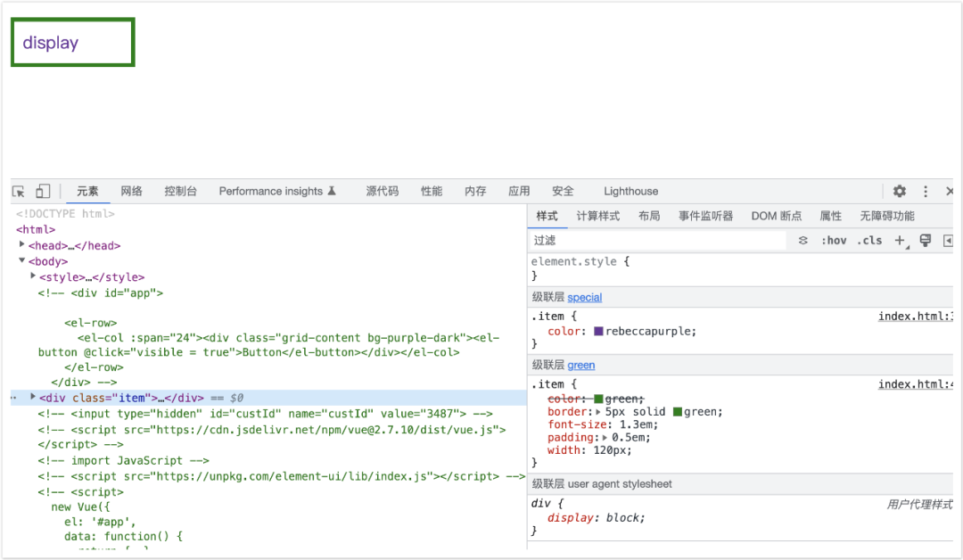Click the paint-roller rendering emulation icon
The image size is (963, 560).
click(925, 241)
